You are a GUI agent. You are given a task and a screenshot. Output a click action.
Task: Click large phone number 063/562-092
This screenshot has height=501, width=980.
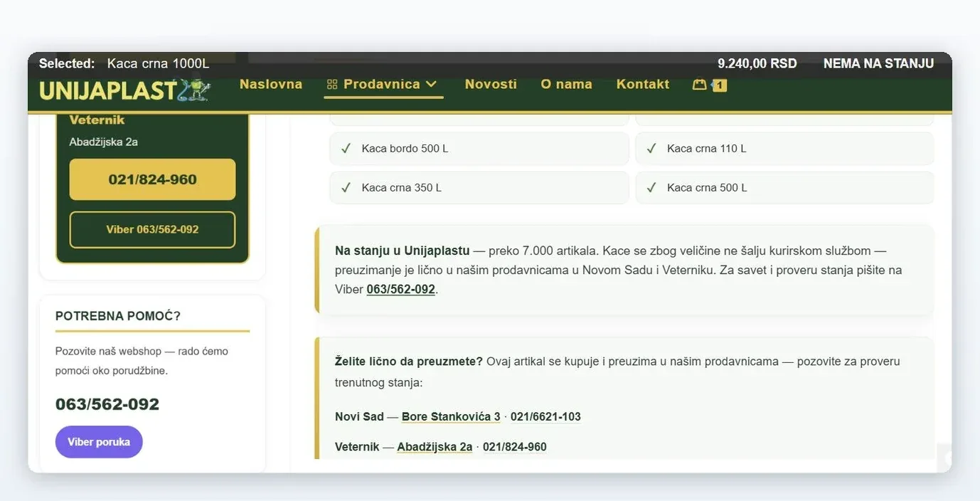click(x=107, y=404)
